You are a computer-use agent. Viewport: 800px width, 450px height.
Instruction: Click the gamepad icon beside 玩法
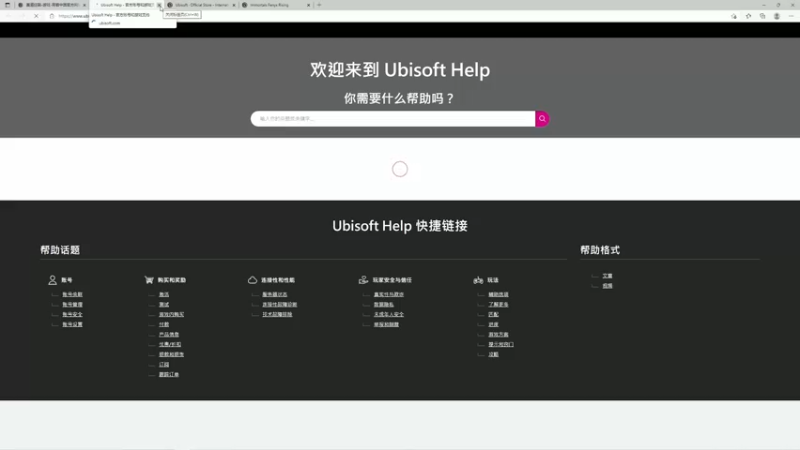click(478, 280)
